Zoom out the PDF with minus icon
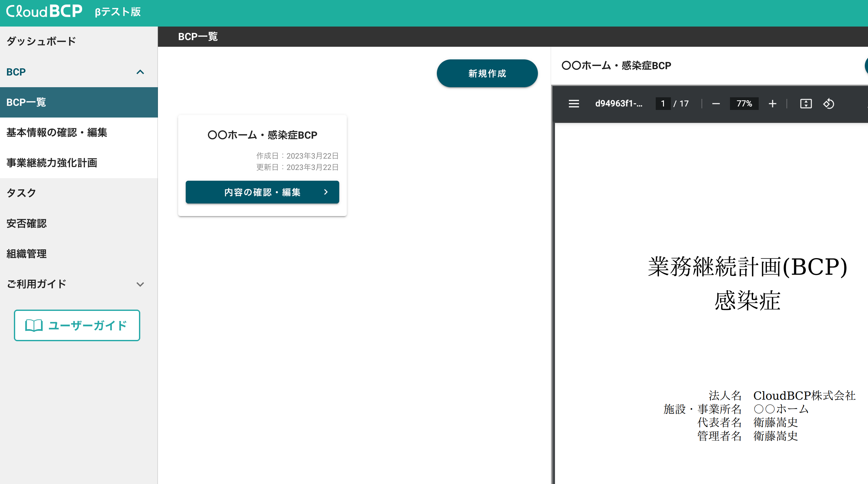Screen dimensions: 868x484 [716, 104]
